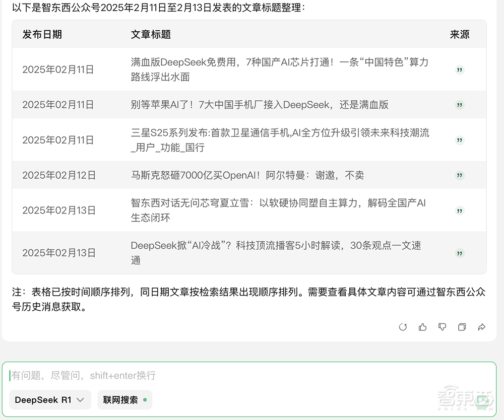Open the citation for the 三星S25 article
The height and width of the screenshot is (420, 504).
[x=459, y=140]
